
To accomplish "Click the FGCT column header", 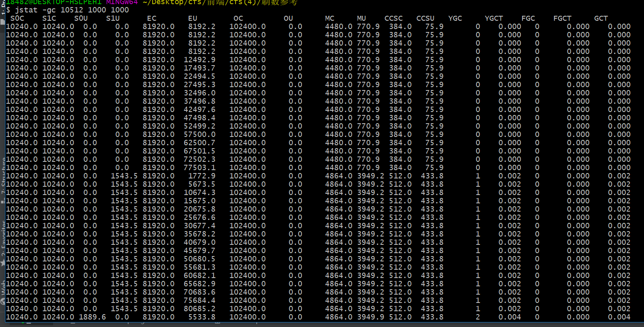I will pyautogui.click(x=562, y=18).
